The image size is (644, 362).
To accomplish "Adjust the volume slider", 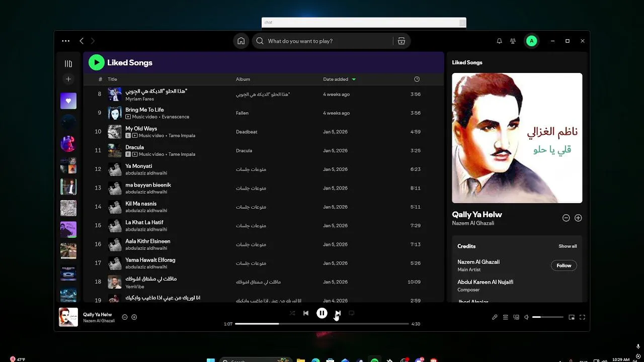I will click(548, 317).
